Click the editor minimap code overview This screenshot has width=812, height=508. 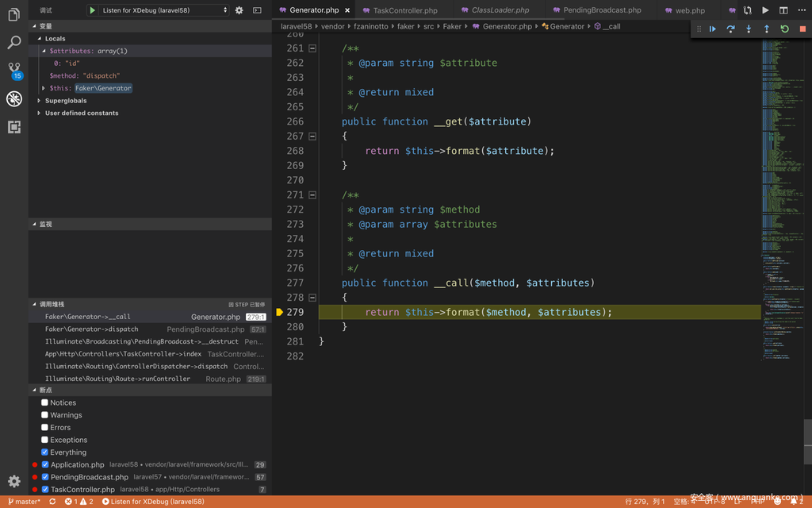782,159
